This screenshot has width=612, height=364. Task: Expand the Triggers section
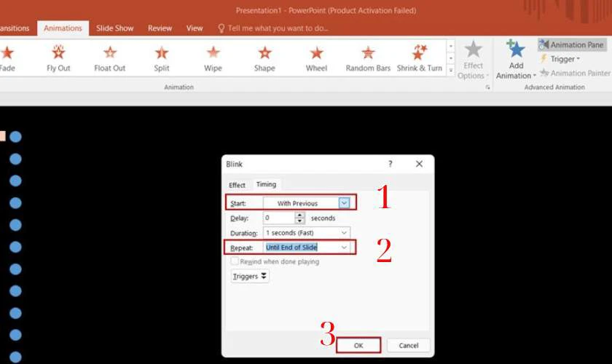tap(249, 276)
